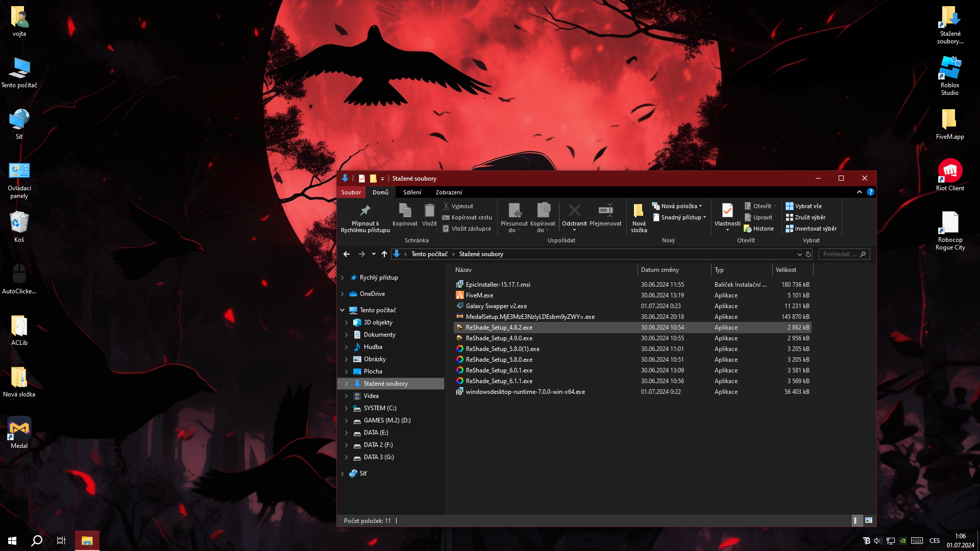Expand SYSTEM (C:) drive node
The height and width of the screenshot is (551, 980).
point(347,408)
